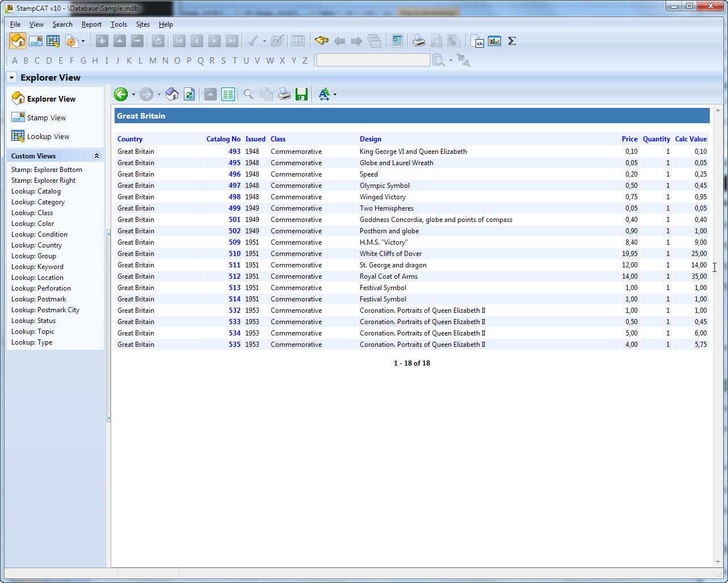Screen dimensions: 728x583
Task: Click the printer icon in main toolbar
Action: coord(418,41)
